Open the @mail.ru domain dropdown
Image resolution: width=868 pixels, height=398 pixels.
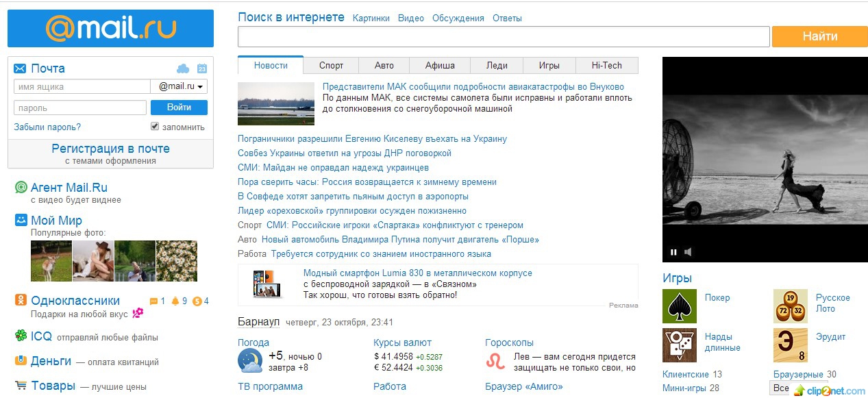[x=179, y=86]
